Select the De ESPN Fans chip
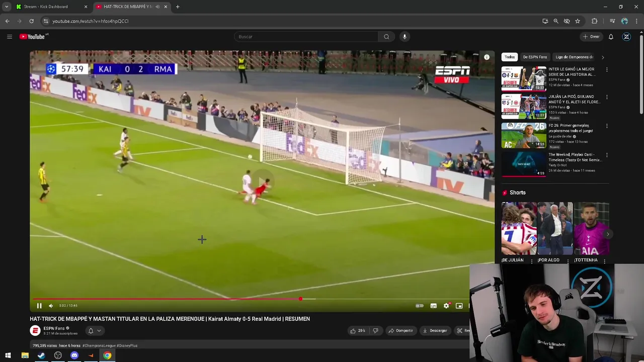 coord(535,57)
